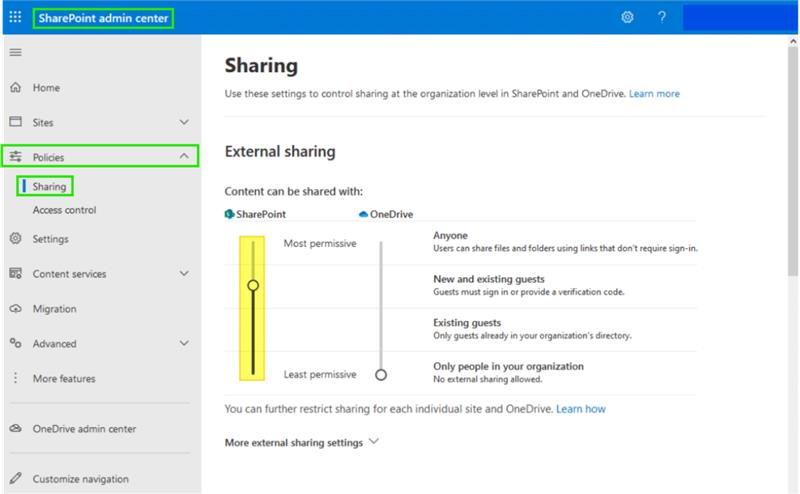The height and width of the screenshot is (494, 800).
Task: Click the OneDrive sharing slider handle
Action: [381, 375]
